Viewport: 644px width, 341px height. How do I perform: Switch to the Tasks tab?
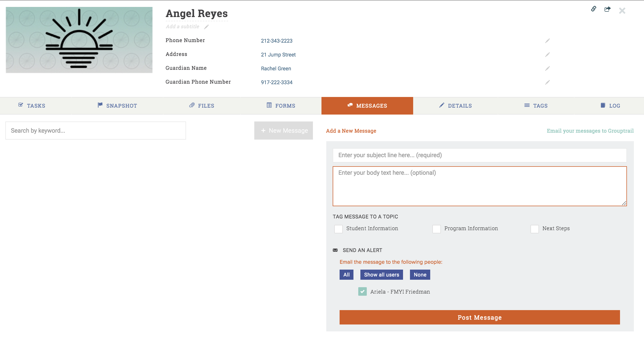[32, 106]
